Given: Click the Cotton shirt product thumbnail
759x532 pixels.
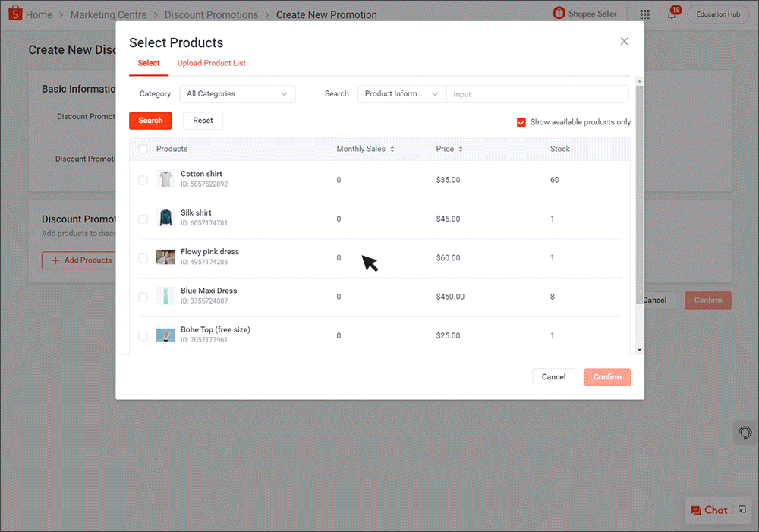Looking at the screenshot, I should (165, 179).
